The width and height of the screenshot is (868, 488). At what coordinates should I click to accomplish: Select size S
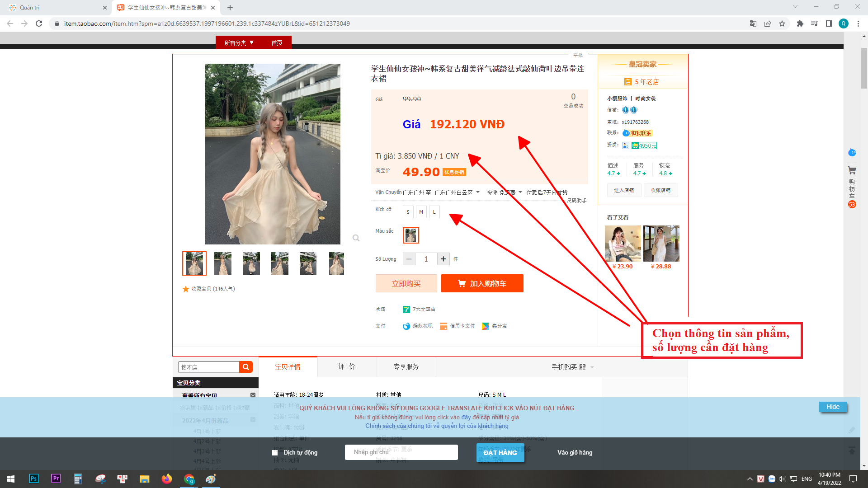tap(408, 212)
